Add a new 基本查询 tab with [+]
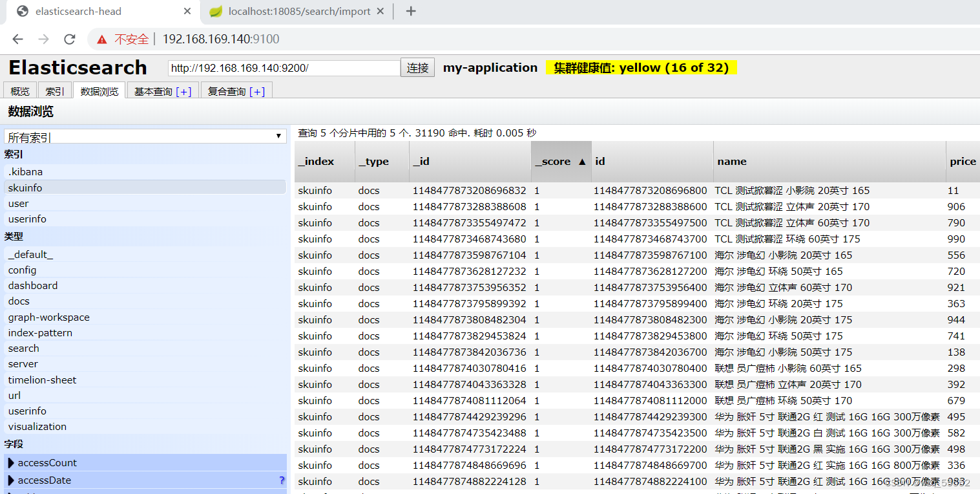Viewport: 980px width, 494px height. pos(184,92)
